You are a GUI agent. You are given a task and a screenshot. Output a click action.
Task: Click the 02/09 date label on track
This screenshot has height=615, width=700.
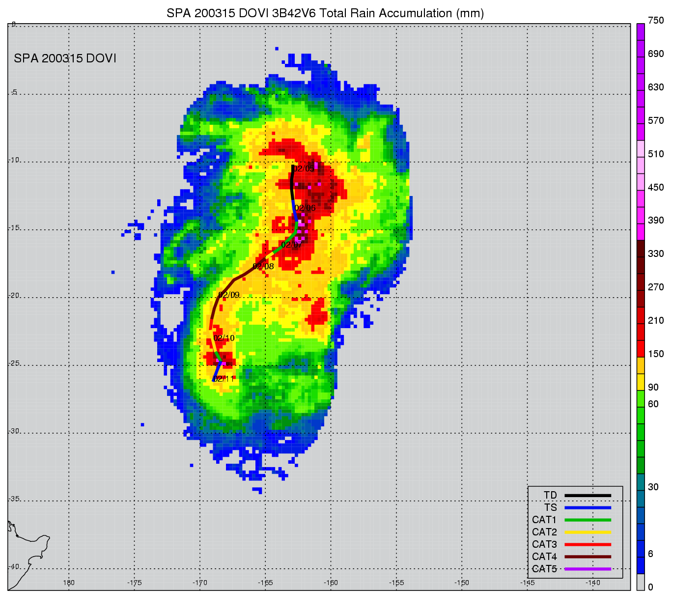click(229, 295)
